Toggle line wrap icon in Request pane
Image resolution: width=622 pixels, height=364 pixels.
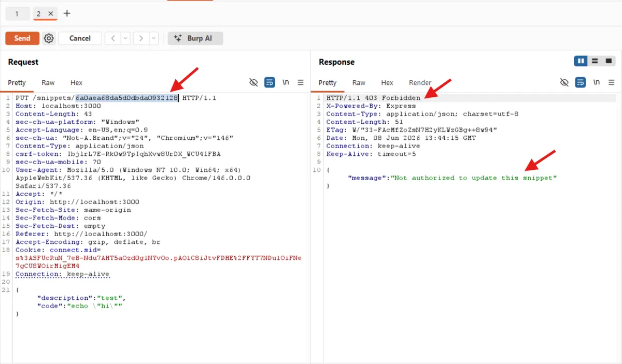click(x=270, y=82)
